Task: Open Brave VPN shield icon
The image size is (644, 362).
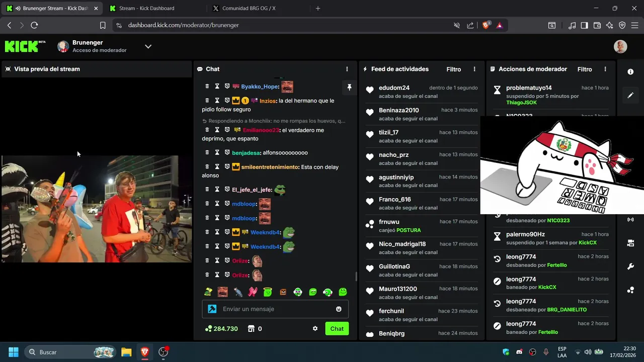Action: pos(622,25)
